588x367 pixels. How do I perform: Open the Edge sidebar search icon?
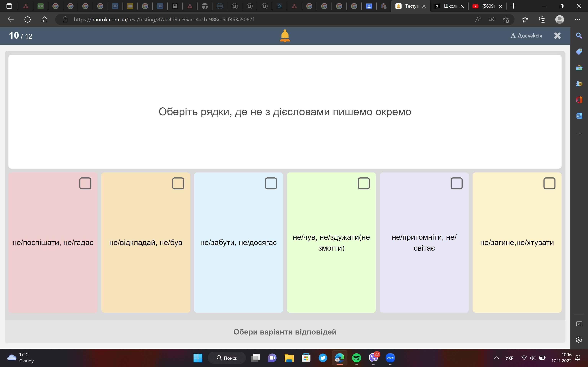[x=579, y=36]
